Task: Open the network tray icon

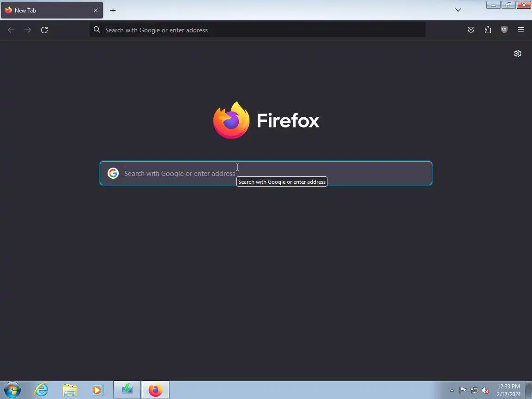Action: point(474,391)
